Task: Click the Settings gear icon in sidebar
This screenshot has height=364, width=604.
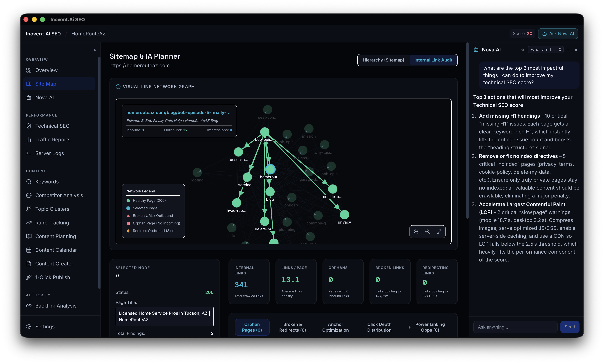Action: point(29,327)
